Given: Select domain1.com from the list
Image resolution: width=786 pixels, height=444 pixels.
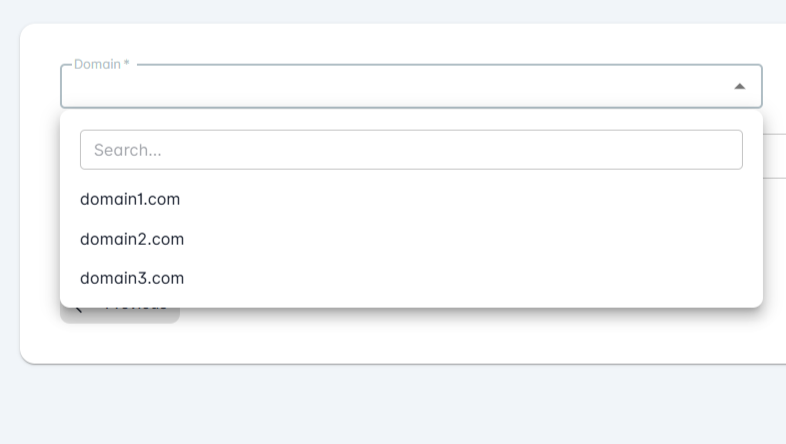Looking at the screenshot, I should coord(130,199).
